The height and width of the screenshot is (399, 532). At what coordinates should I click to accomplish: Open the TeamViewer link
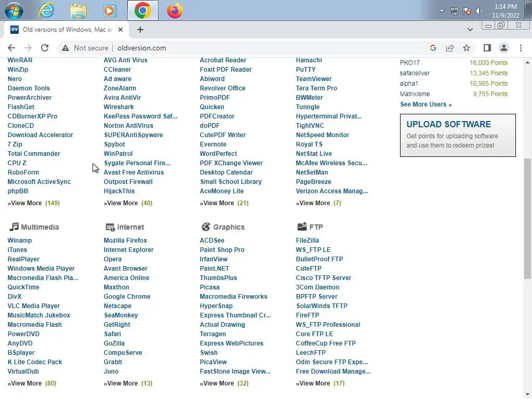[314, 79]
